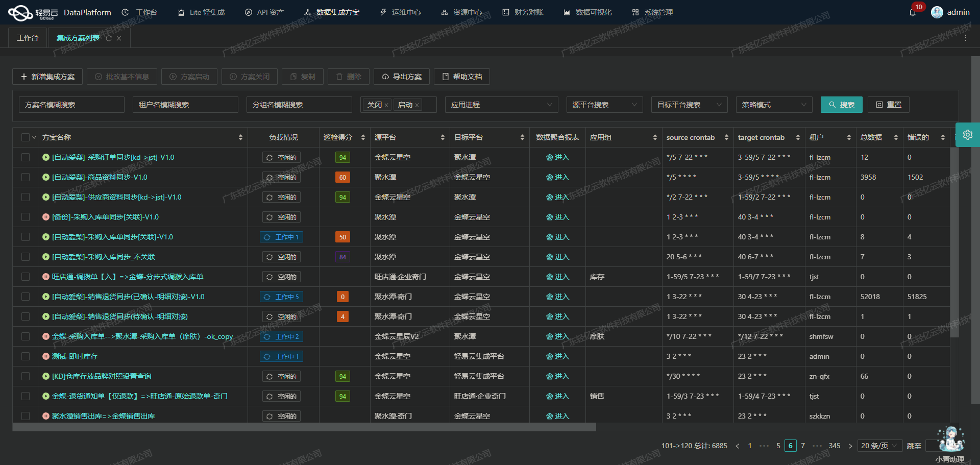Open the 源平台搜索 dropdown
This screenshot has width=980, height=465.
tap(605, 105)
